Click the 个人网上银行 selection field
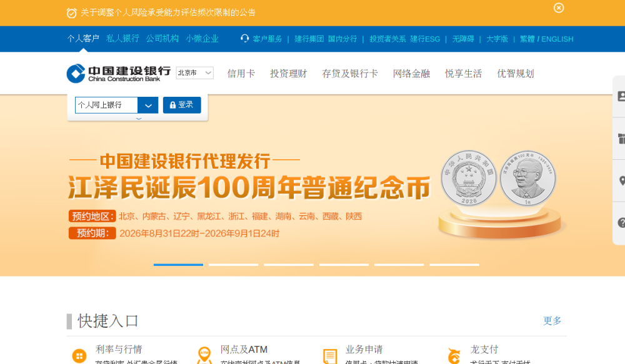This screenshot has height=364, width=625. 106,105
